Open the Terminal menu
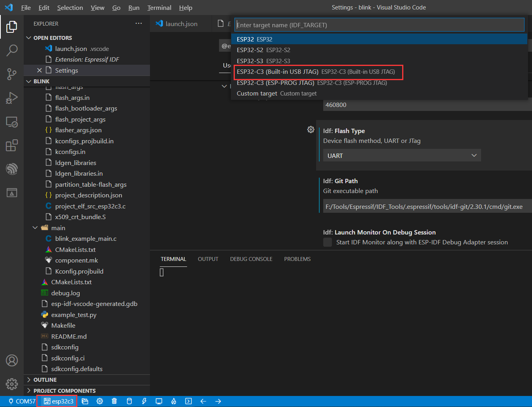 point(159,8)
